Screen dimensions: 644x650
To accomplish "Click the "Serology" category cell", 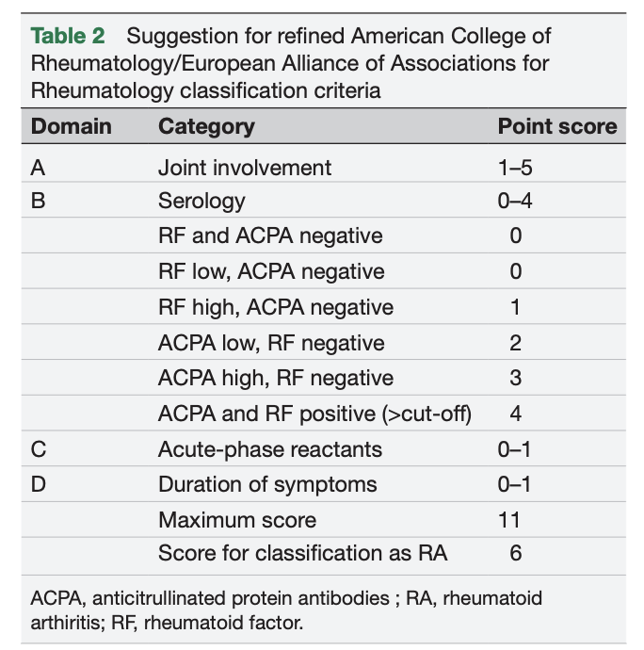I will tap(201, 201).
